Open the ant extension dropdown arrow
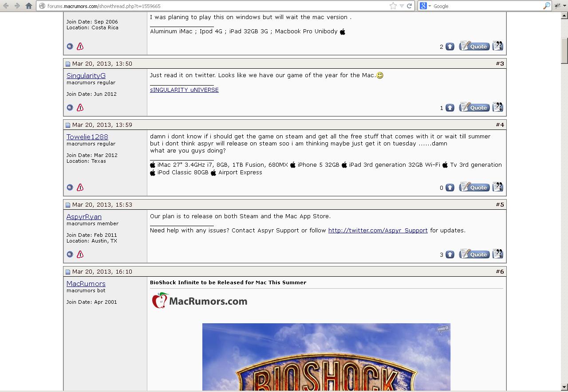This screenshot has height=392, width=568. tap(564, 6)
